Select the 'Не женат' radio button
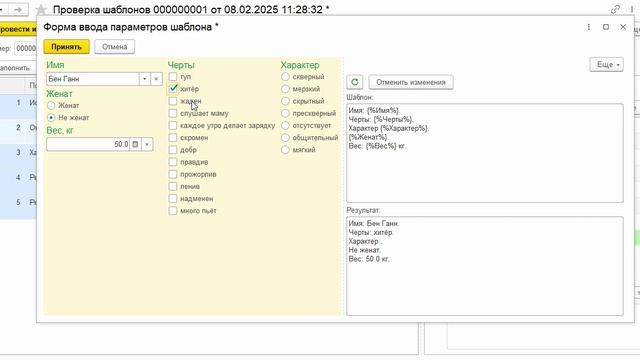The image size is (640, 360). (x=51, y=118)
